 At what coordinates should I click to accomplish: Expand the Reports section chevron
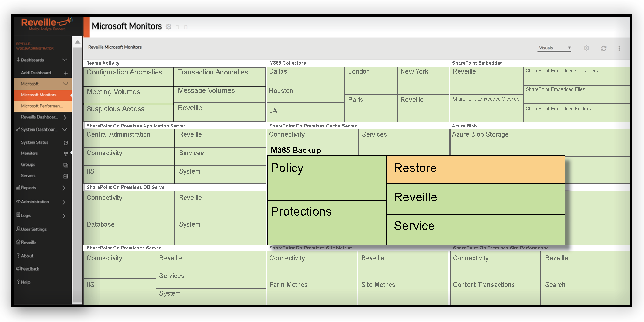pyautogui.click(x=64, y=188)
